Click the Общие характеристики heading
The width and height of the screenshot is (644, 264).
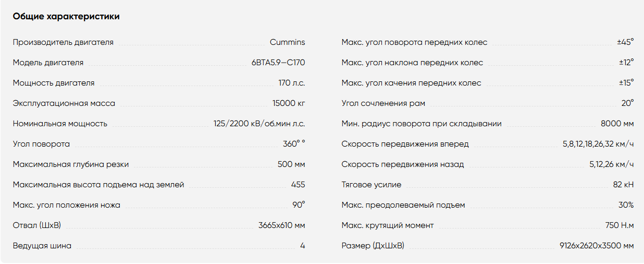coord(66,17)
